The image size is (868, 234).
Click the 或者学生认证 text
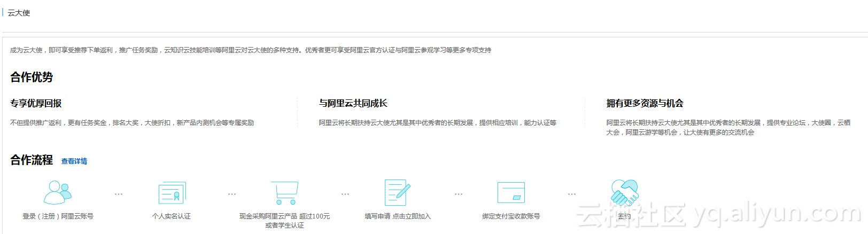(x=284, y=225)
